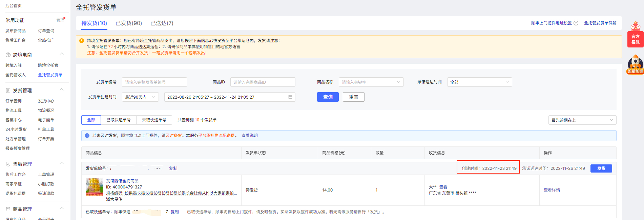Select the 全部 filter option
The width and height of the screenshot is (644, 220).
pos(91,120)
